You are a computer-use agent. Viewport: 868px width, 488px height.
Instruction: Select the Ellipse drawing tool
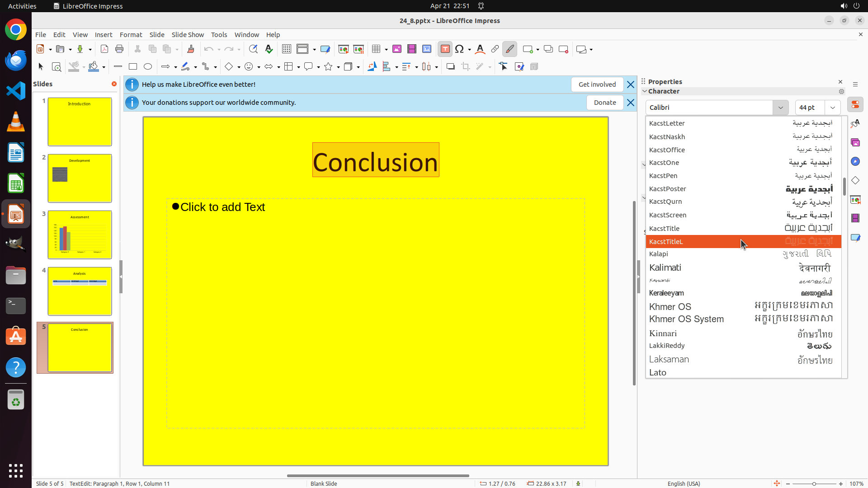coord(148,67)
